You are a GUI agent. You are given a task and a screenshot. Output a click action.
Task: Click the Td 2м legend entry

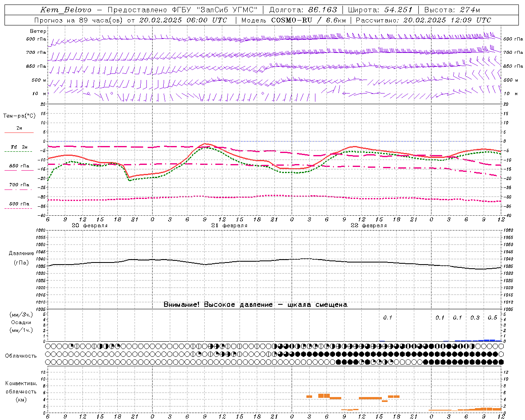coord(19,147)
